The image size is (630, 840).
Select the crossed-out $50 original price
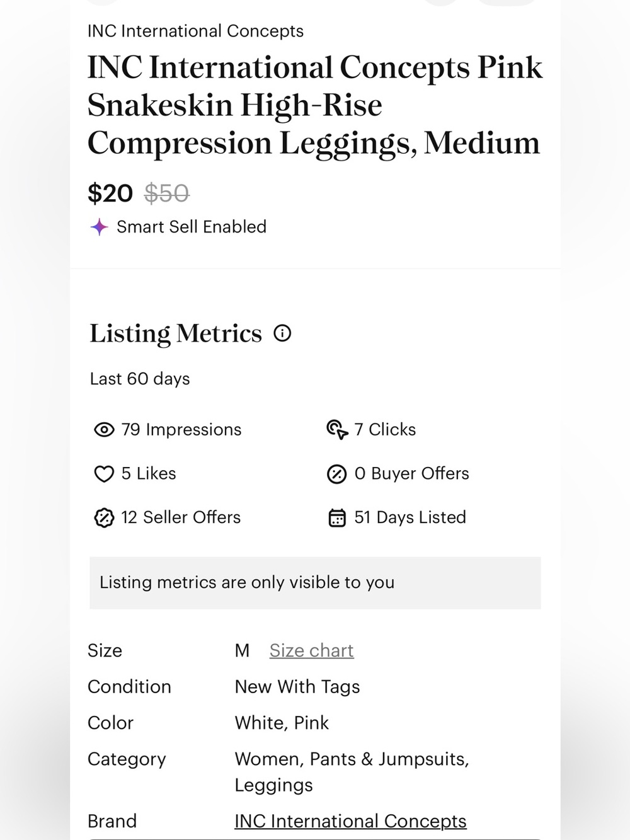tap(167, 193)
